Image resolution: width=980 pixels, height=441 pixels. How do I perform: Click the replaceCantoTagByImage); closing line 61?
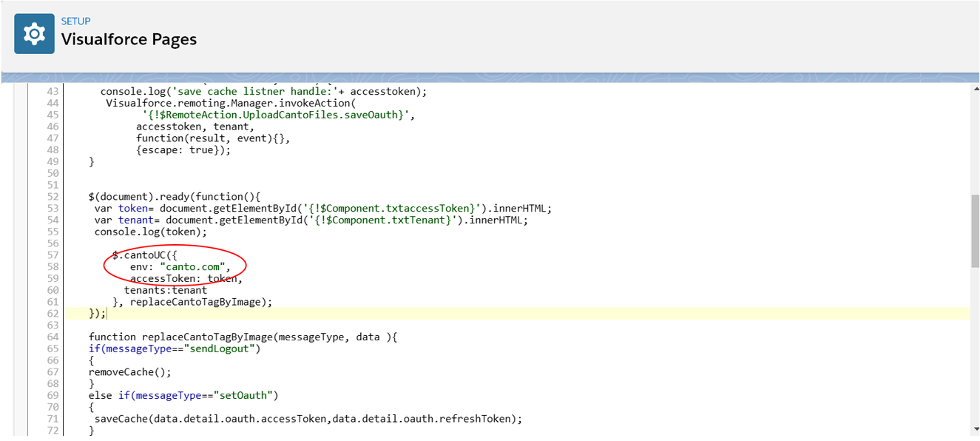(192, 302)
